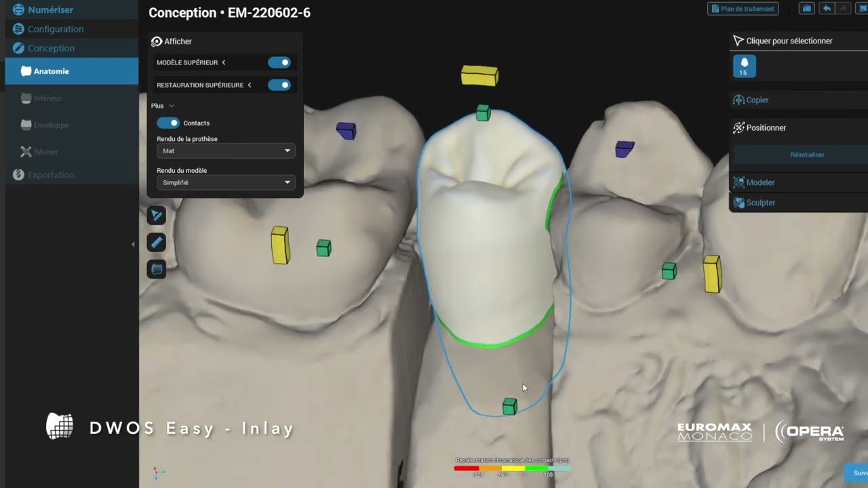Click the Exportation icon
The height and width of the screenshot is (488, 868).
point(18,175)
